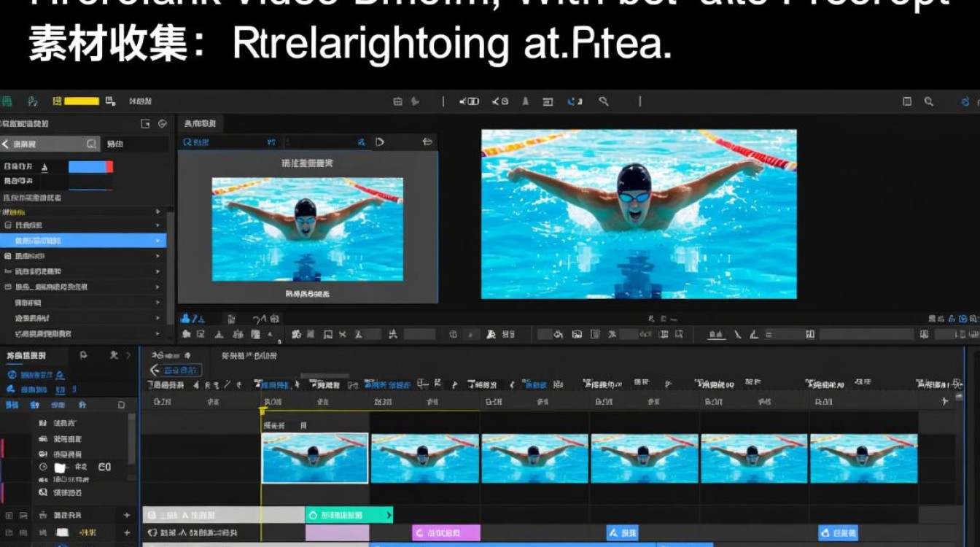Expand the last row of the left panel list
The height and width of the screenshot is (547, 980).
157,333
